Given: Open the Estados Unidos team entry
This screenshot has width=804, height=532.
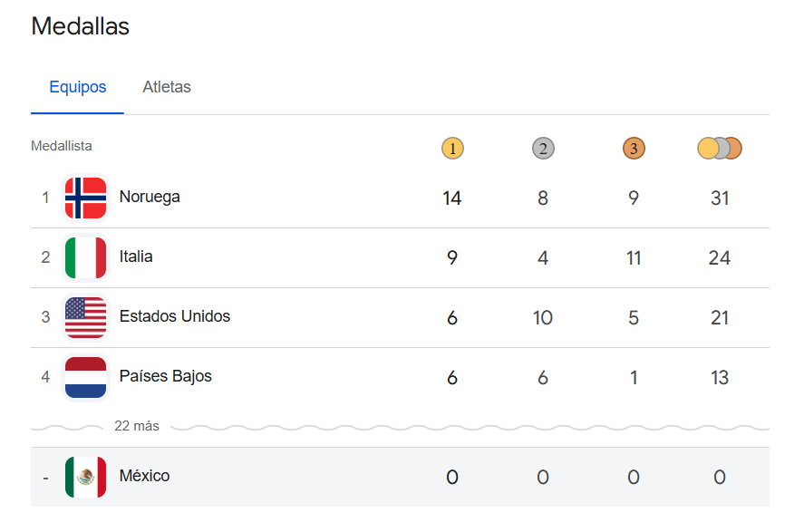Looking at the screenshot, I should pos(175,316).
